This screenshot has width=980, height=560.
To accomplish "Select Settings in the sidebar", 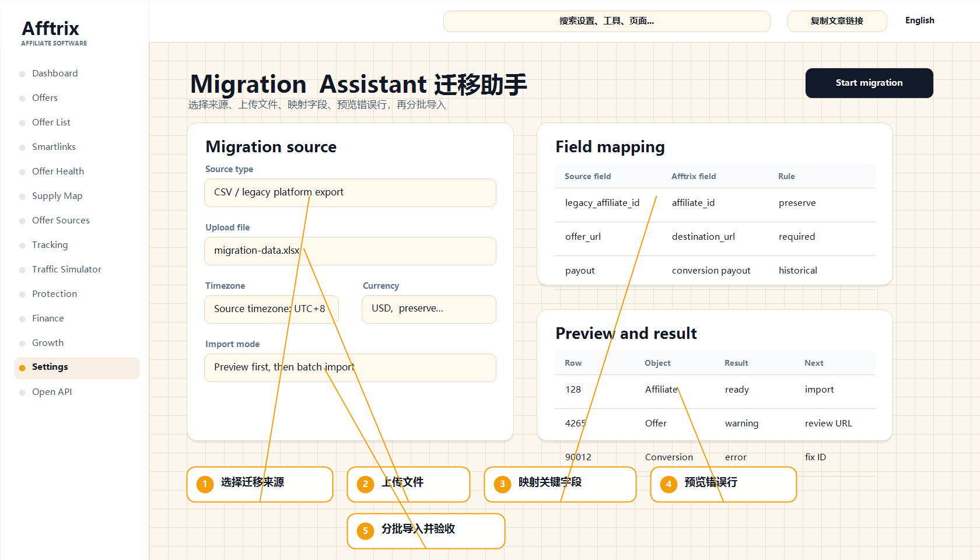I will tap(77, 368).
